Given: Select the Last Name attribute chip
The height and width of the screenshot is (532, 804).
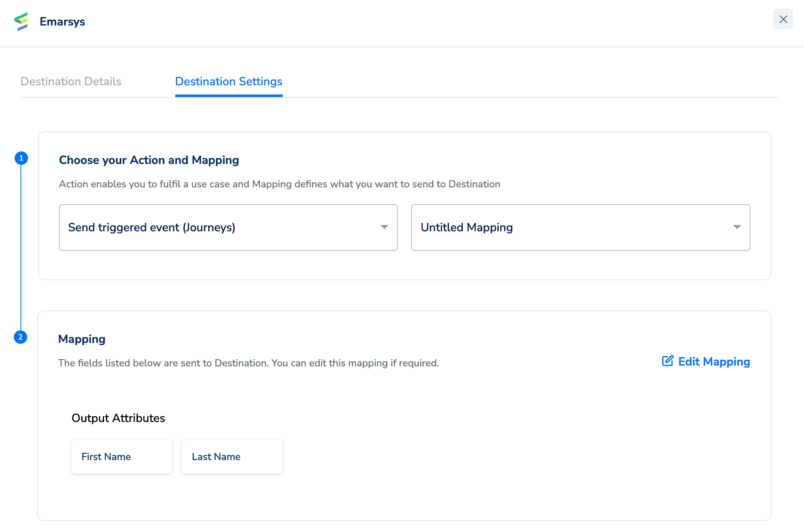Looking at the screenshot, I should 232,457.
